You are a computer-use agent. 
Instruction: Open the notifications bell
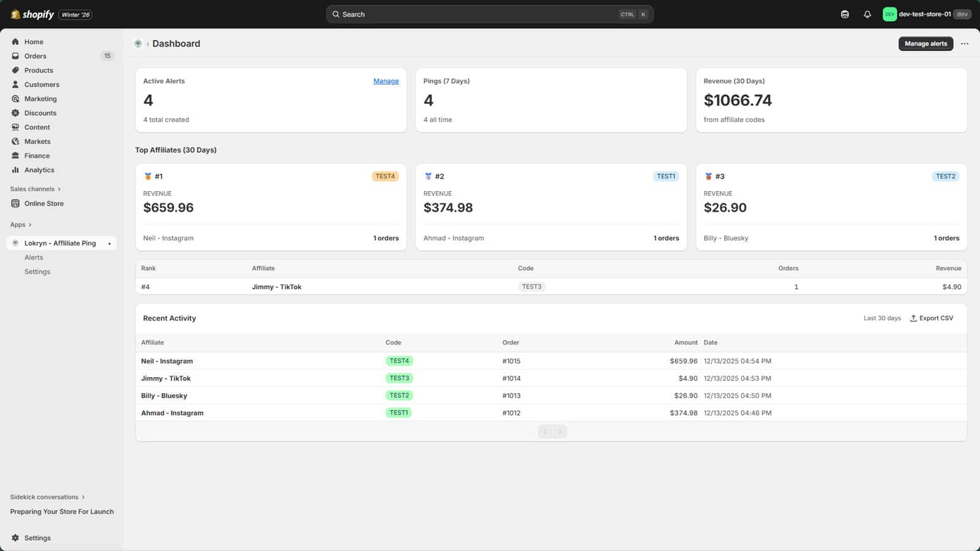coord(867,14)
